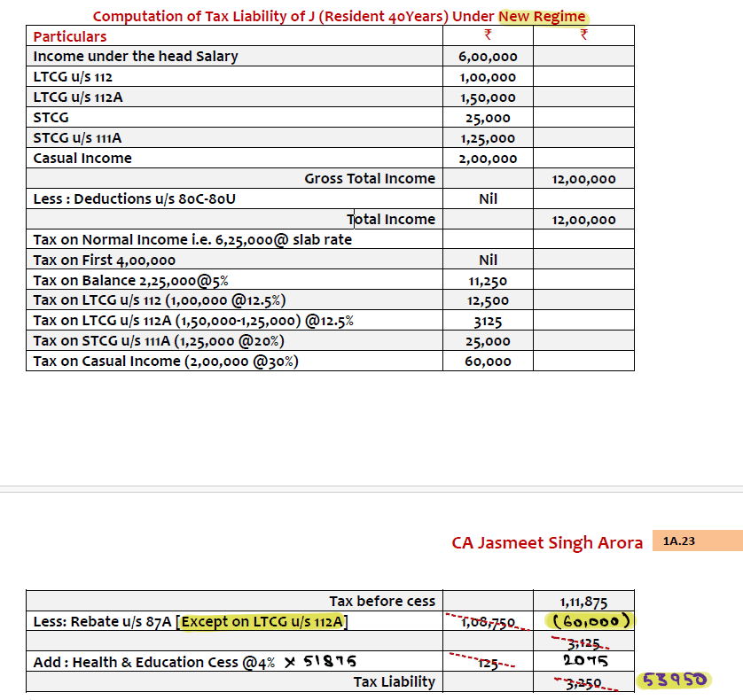
Task: Click the 'Casual Income' row label
Action: click(82, 159)
